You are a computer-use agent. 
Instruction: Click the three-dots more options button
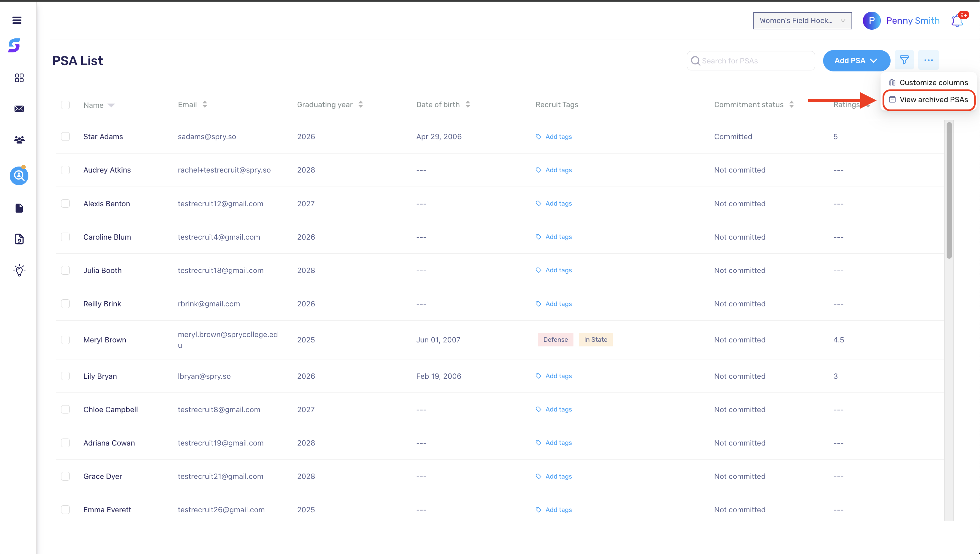(929, 60)
